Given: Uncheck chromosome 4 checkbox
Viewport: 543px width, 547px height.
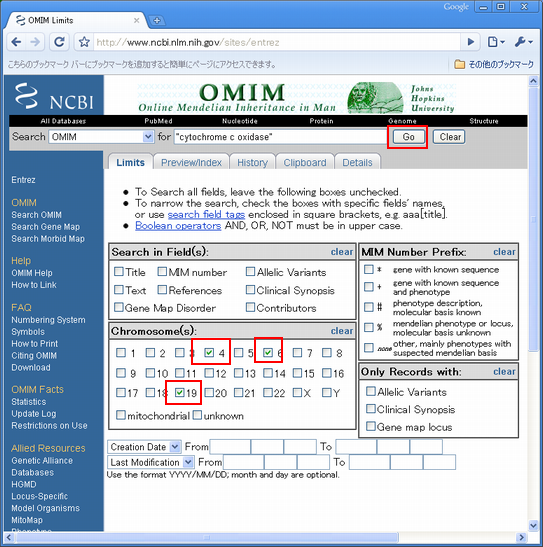Looking at the screenshot, I should click(x=209, y=353).
